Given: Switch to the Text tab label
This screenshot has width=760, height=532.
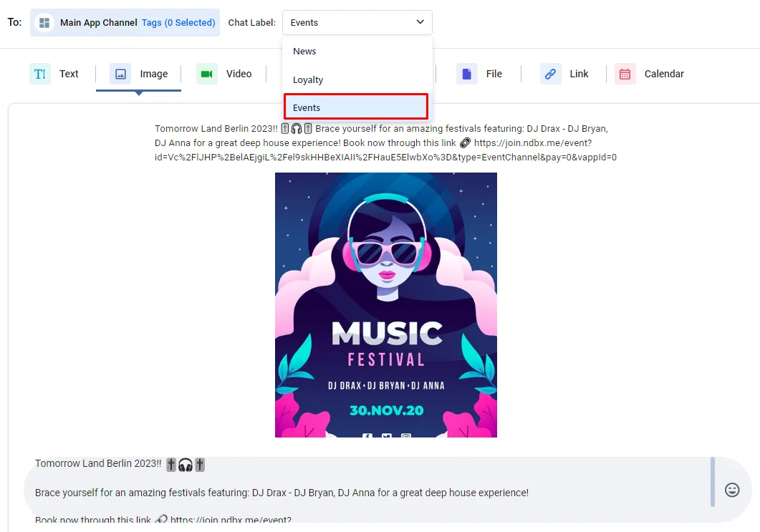Looking at the screenshot, I should pos(69,74).
